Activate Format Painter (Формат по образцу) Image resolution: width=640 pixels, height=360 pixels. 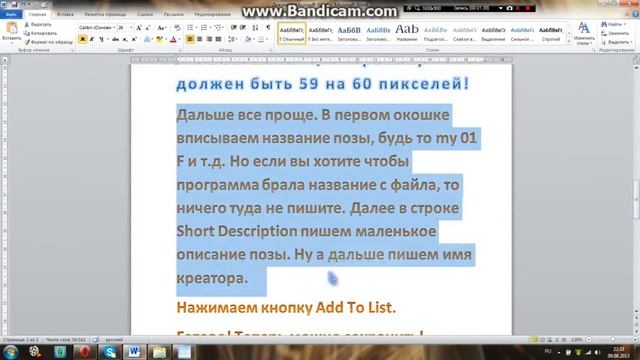coord(49,42)
